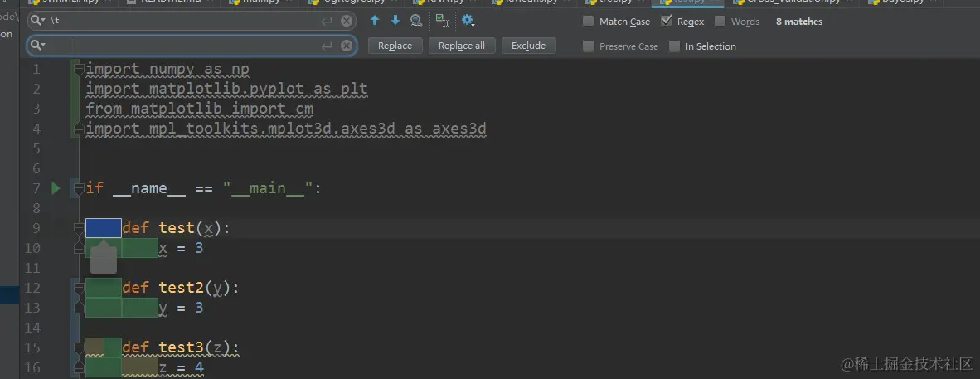Click the highlighted tab match on line 9
980x379 pixels.
point(103,228)
